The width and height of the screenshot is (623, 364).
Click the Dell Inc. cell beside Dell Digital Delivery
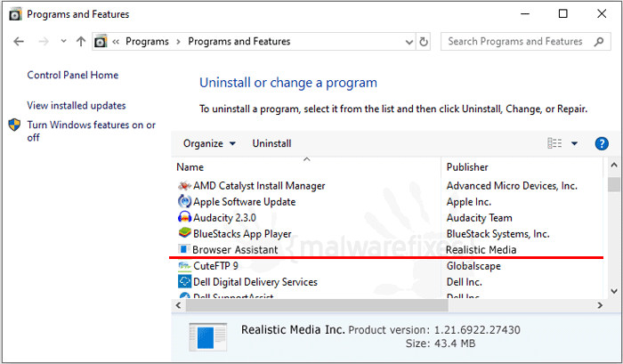[x=464, y=282]
